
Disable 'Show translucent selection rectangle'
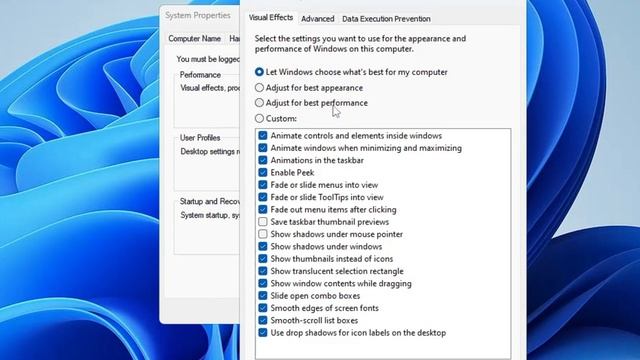(263, 271)
